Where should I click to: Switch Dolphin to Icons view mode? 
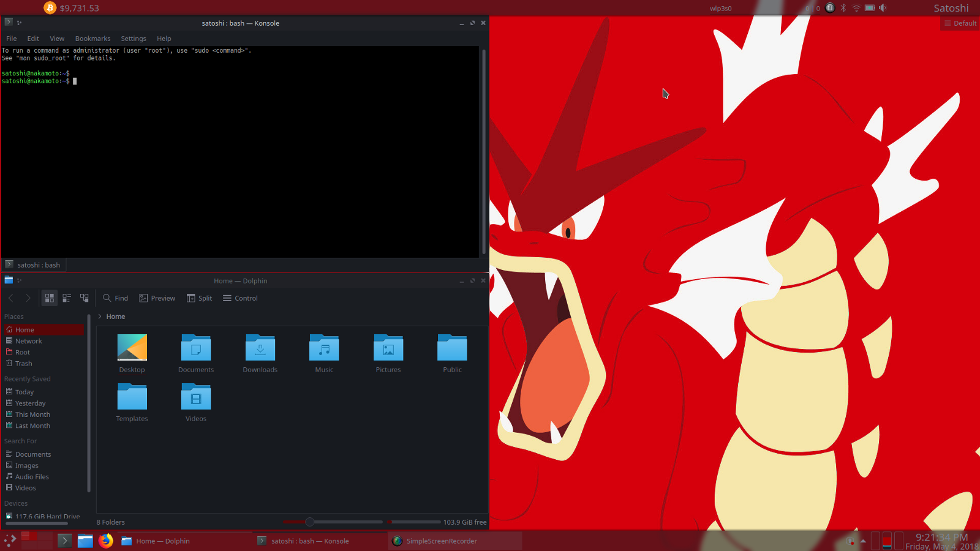pyautogui.click(x=50, y=298)
